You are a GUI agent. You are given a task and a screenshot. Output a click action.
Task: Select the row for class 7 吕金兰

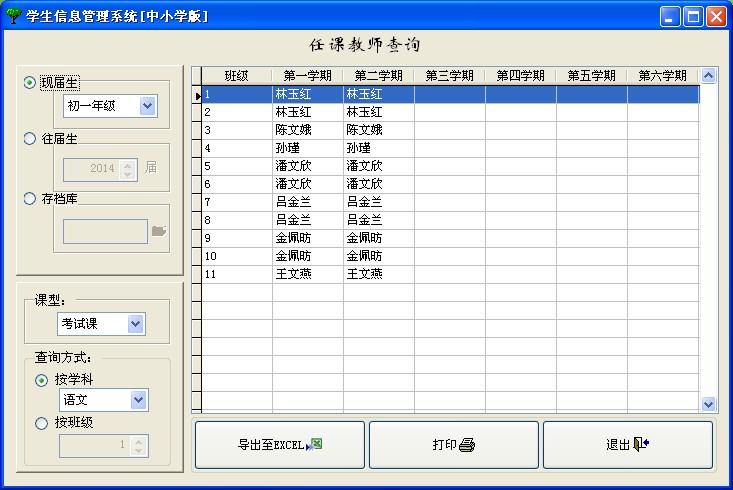(x=307, y=202)
